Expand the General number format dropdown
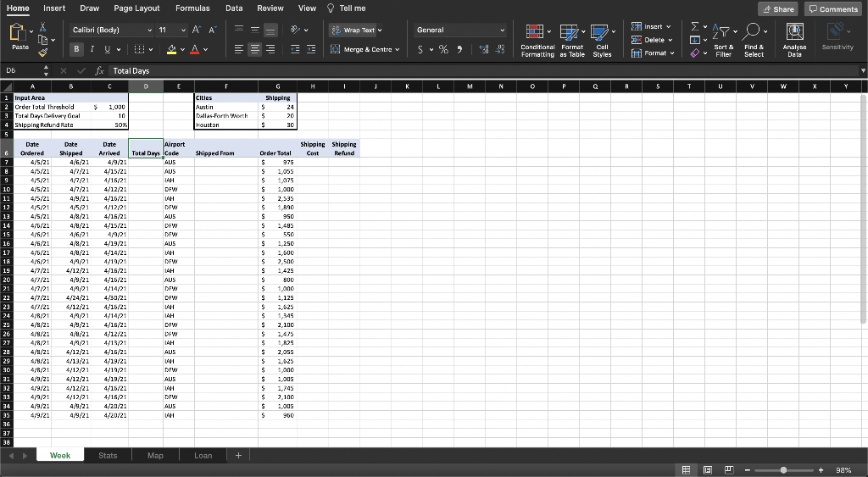The width and height of the screenshot is (868, 477). coord(503,30)
